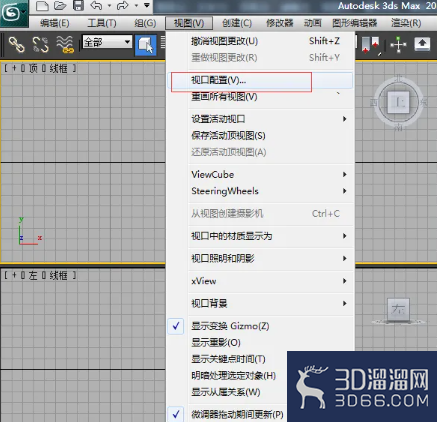This screenshot has height=422, width=437.
Task: Open the Redo history dropdown arrow
Action: click(x=136, y=6)
